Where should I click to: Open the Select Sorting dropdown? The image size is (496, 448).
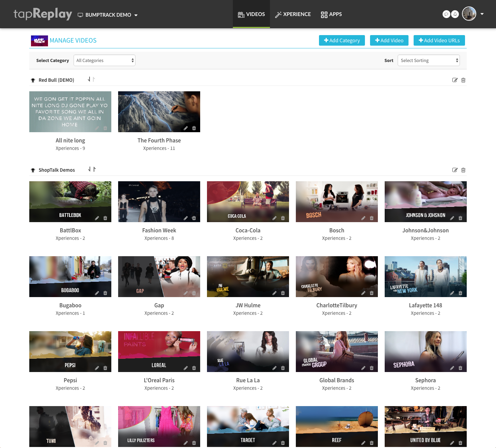429,60
